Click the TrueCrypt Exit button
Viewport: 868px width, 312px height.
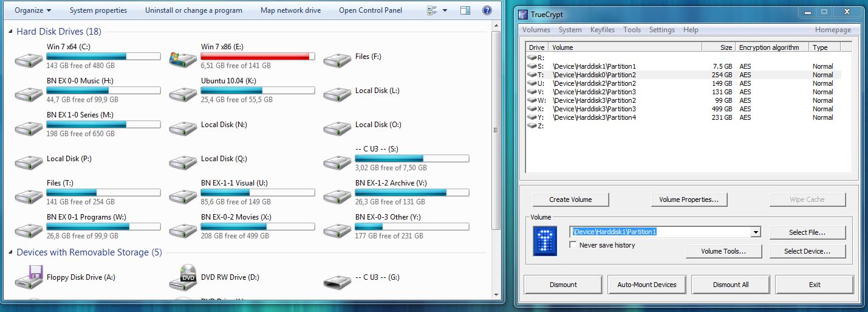point(815,285)
